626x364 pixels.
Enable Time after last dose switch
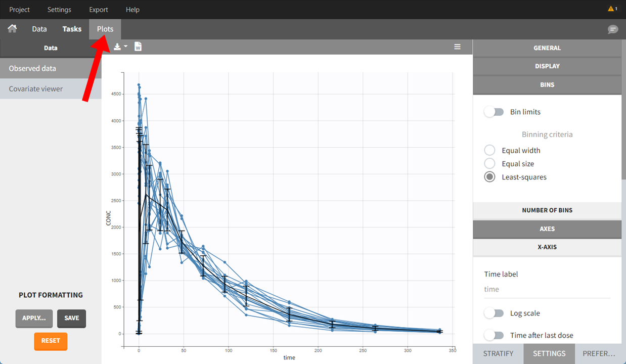(494, 335)
